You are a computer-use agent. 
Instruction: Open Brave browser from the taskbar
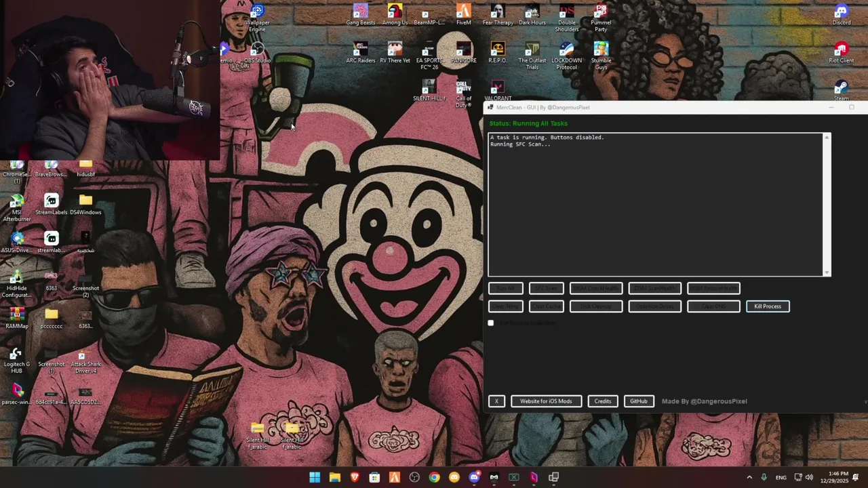355,477
